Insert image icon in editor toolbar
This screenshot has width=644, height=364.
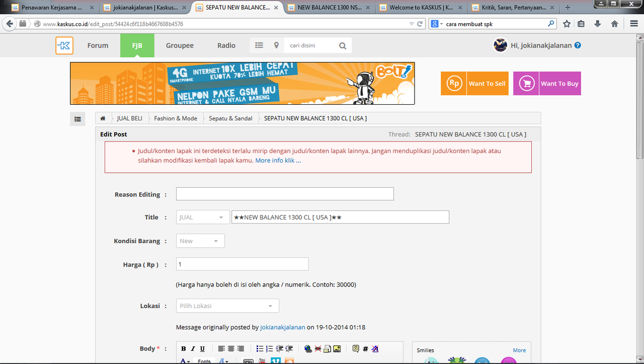point(337,348)
